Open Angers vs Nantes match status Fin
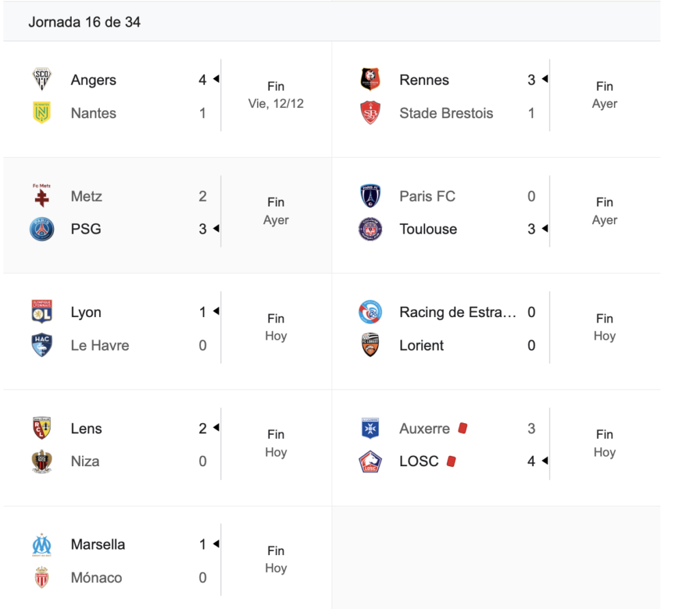 click(275, 87)
